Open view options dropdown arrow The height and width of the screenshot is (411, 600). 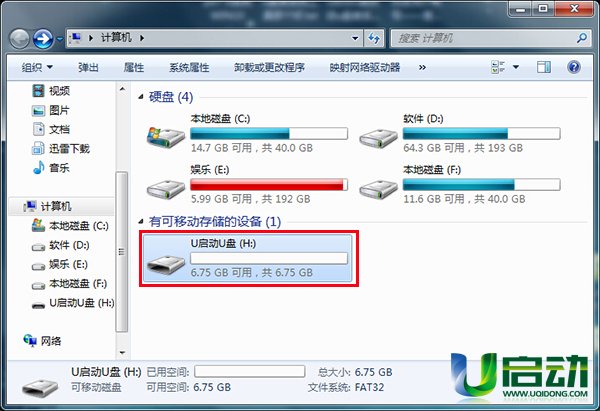coord(516,67)
